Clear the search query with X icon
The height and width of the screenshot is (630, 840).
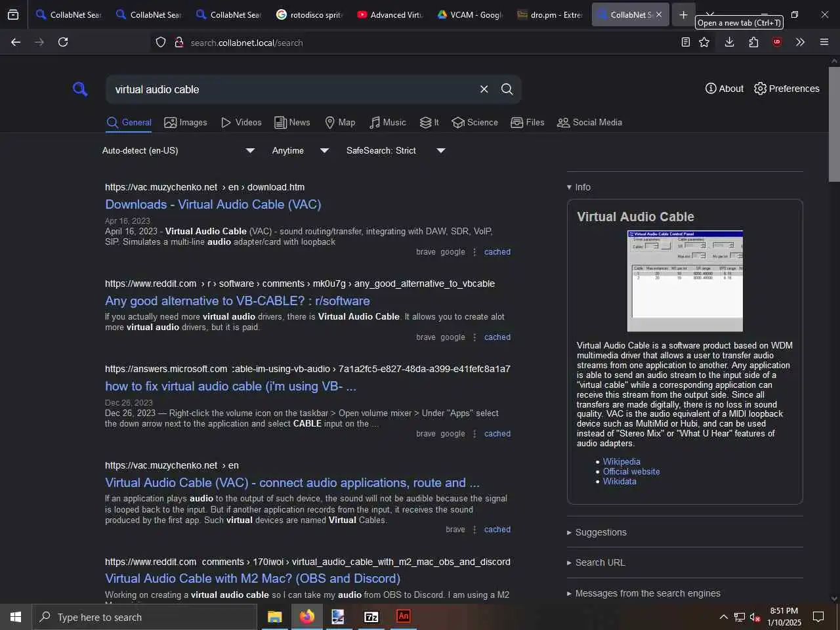pos(484,89)
